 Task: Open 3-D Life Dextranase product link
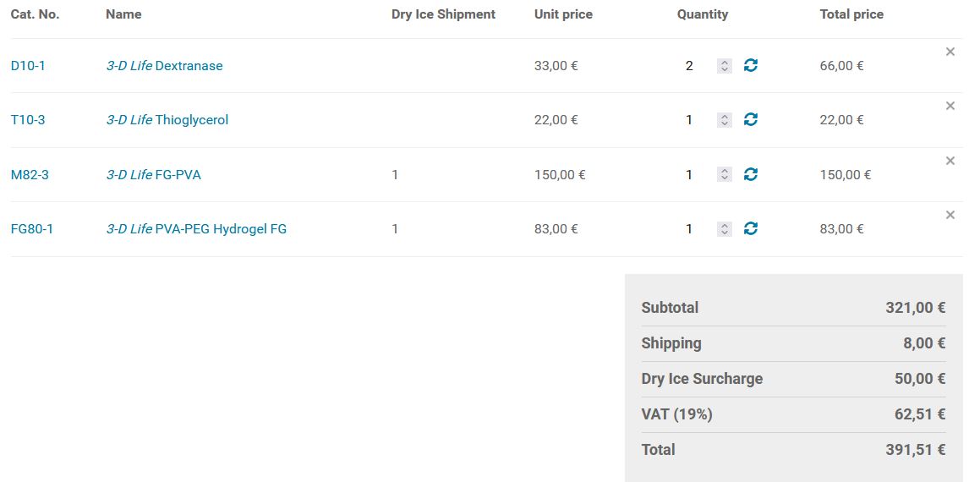tap(164, 66)
